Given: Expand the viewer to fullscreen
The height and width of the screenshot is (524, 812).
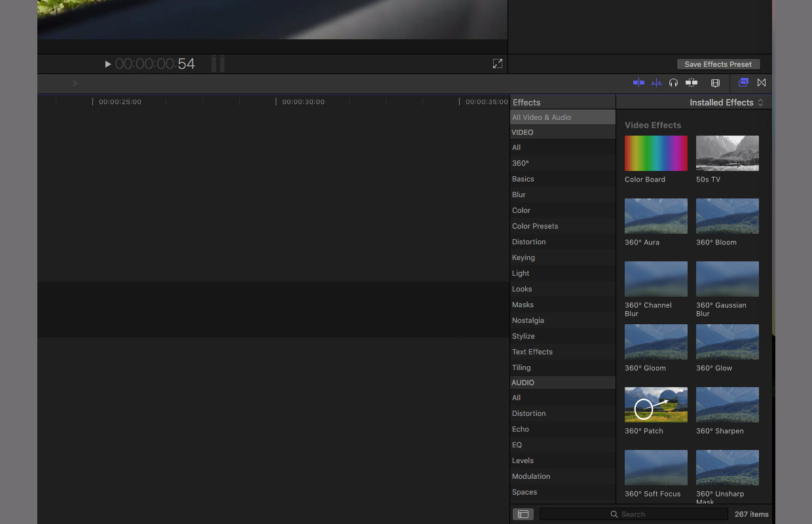Looking at the screenshot, I should coord(498,64).
